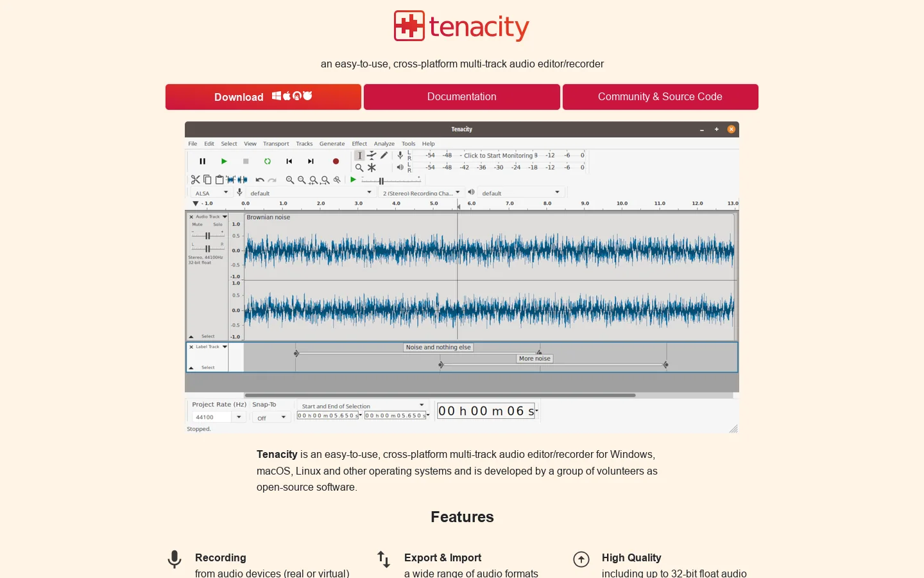Viewport: 924px width, 578px height.
Task: Click the Fit Selection to Width icon
Action: point(314,180)
